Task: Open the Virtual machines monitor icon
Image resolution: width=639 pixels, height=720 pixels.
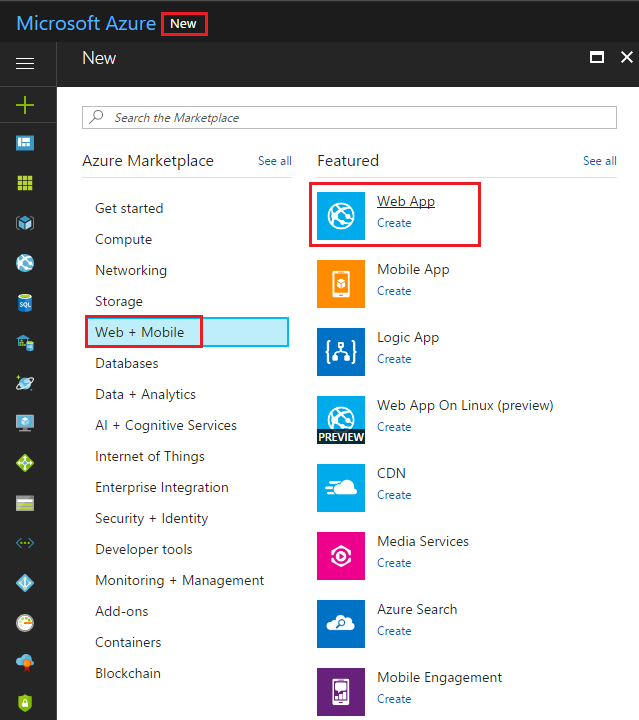Action: point(25,423)
